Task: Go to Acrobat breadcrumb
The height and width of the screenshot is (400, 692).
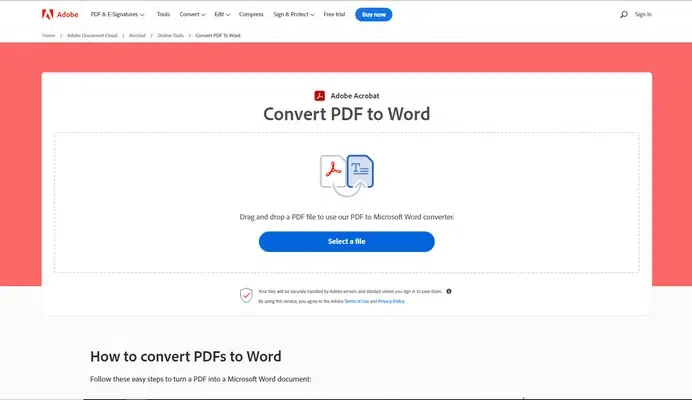Action: tap(137, 35)
